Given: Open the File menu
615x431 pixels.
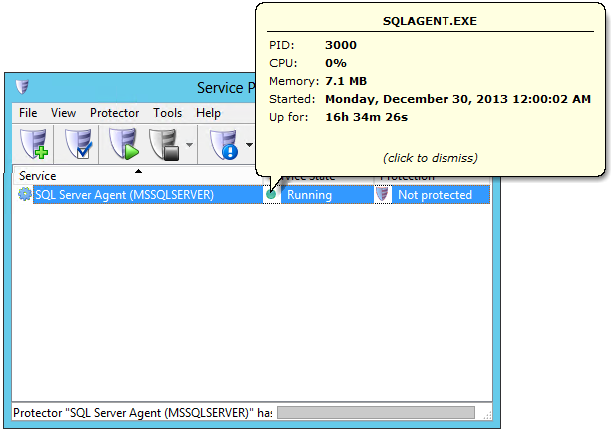Looking at the screenshot, I should coord(28,113).
